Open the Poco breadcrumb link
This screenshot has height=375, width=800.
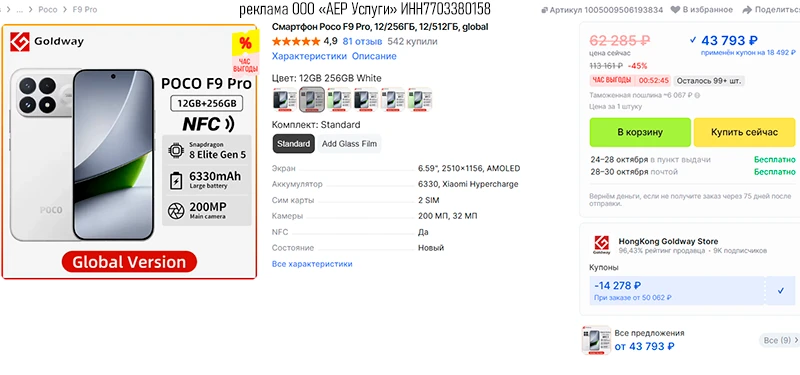click(x=47, y=10)
